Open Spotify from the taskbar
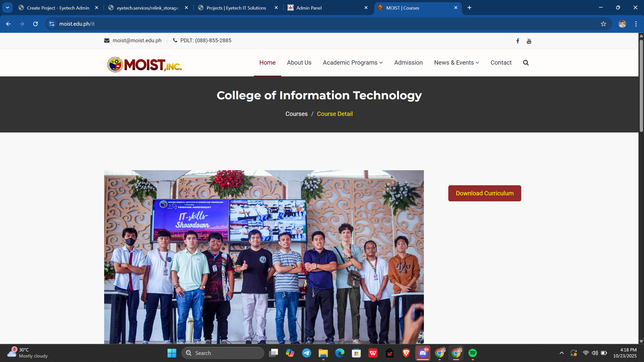This screenshot has height=362, width=644. [x=472, y=353]
